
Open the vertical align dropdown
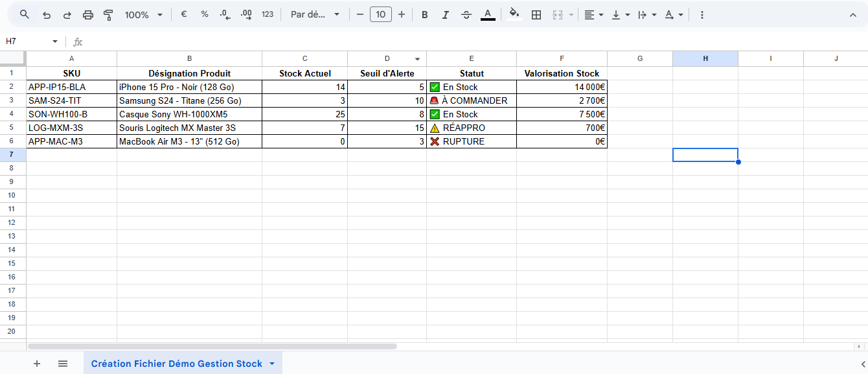(620, 14)
